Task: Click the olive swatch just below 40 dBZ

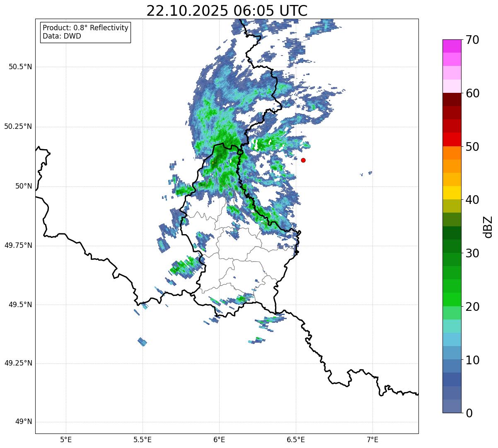Action: (x=452, y=206)
